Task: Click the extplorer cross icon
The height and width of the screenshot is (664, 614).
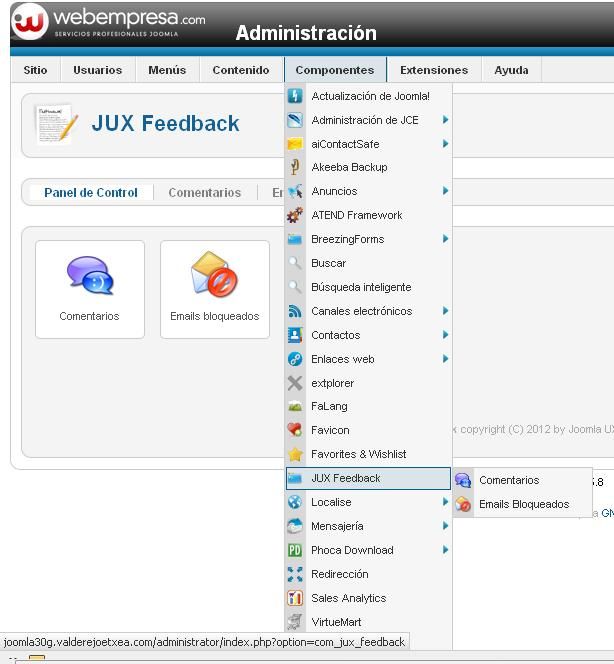Action: pos(295,383)
